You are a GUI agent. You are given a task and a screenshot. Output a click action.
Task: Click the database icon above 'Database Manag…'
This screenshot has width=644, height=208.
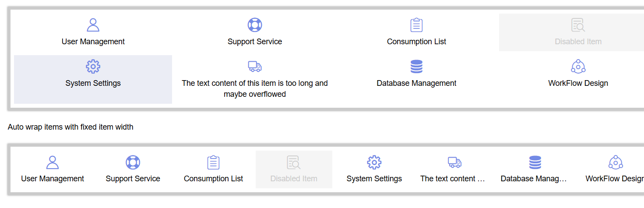click(535, 162)
